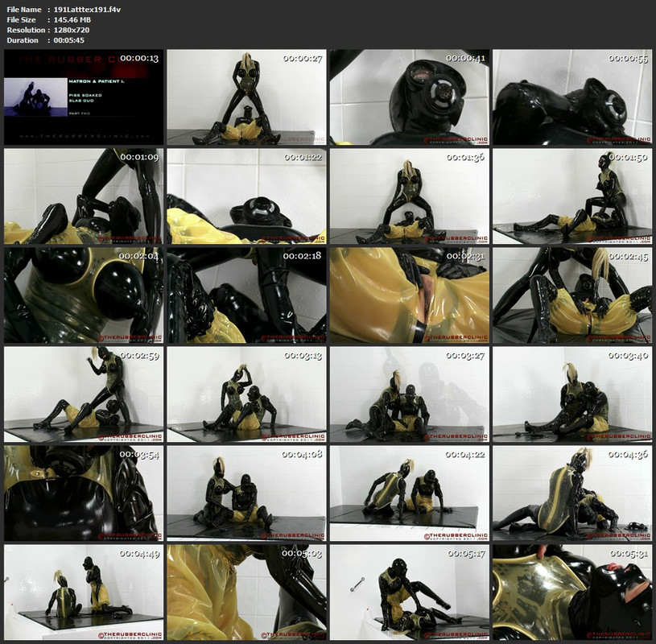
Task: Open the thumbnail stamped 00:00:27
Action: tap(246, 97)
